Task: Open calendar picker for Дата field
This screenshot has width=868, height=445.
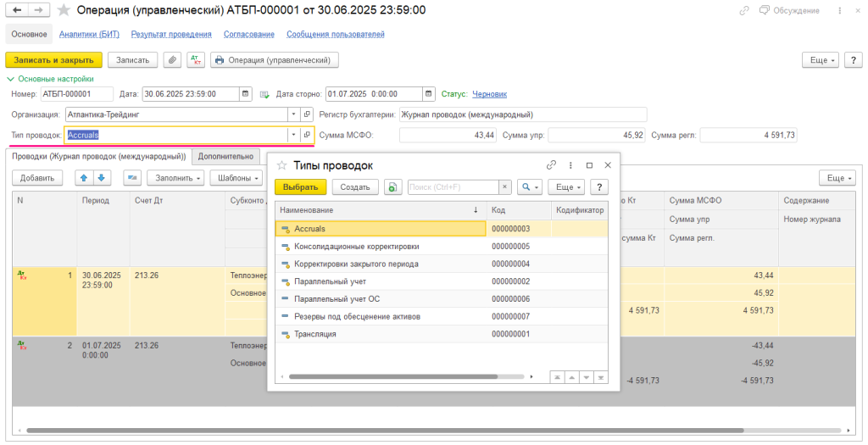Action: coord(246,94)
